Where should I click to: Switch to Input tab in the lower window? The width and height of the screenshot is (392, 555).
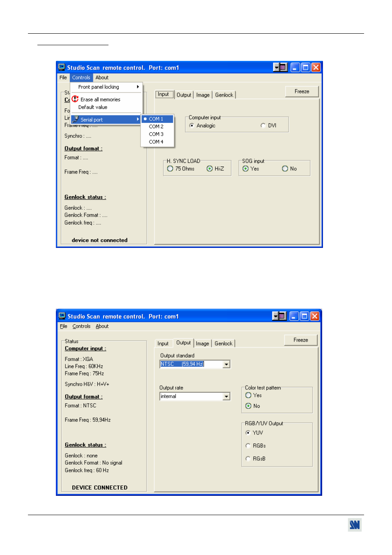point(163,343)
